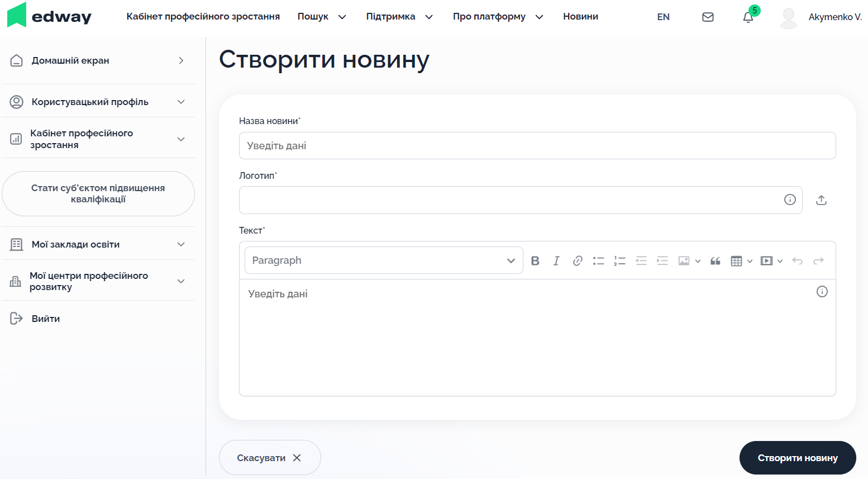This screenshot has height=479, width=868.
Task: Undo the last edit
Action: click(798, 260)
